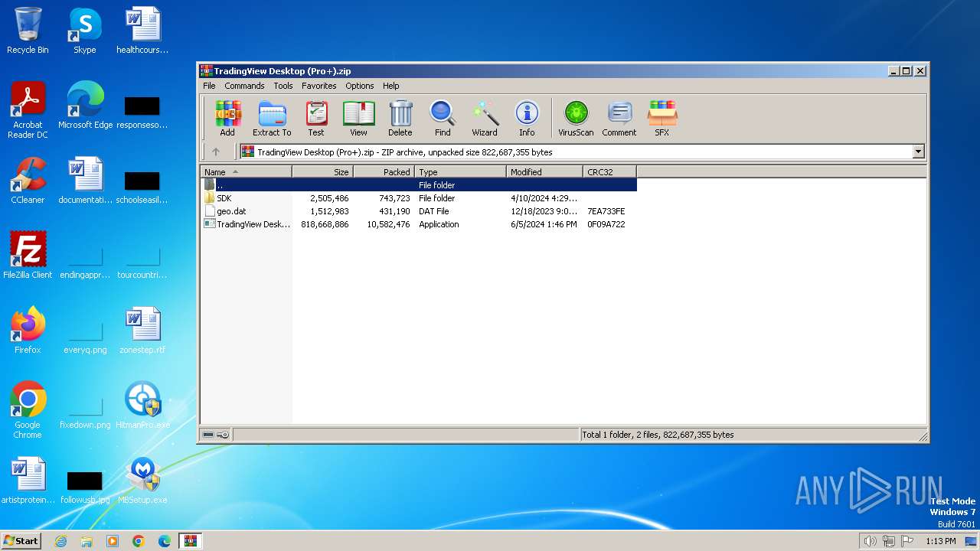Open the Favorites menu
This screenshot has width=980, height=551.
[x=318, y=86]
